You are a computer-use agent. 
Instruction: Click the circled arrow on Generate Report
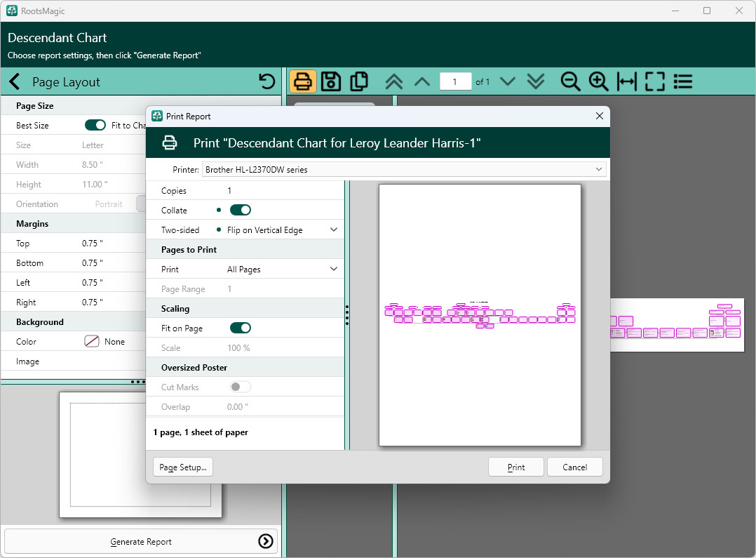click(266, 541)
